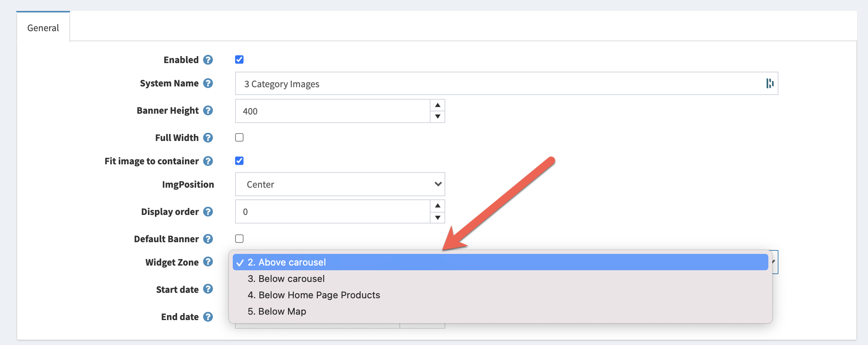The height and width of the screenshot is (345, 868).
Task: Choose '4. Below Home Page Products' option
Action: [314, 295]
